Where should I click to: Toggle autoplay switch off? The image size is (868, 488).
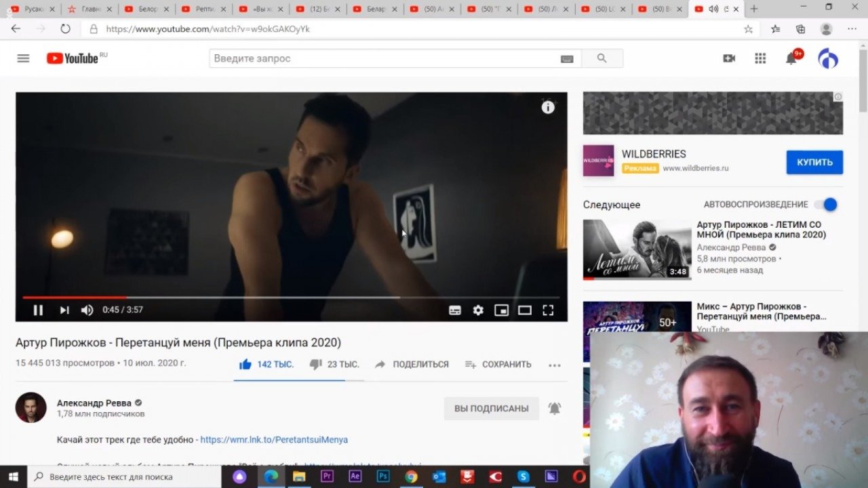827,204
